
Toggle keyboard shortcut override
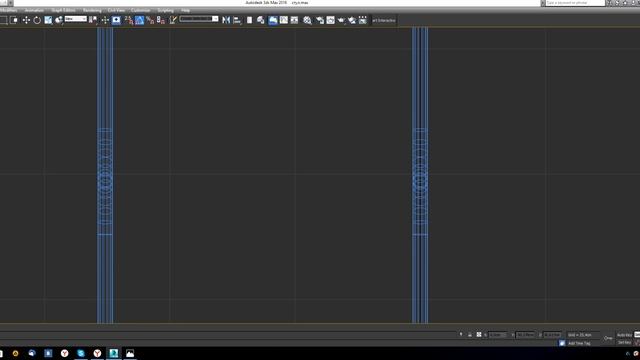click(x=116, y=20)
